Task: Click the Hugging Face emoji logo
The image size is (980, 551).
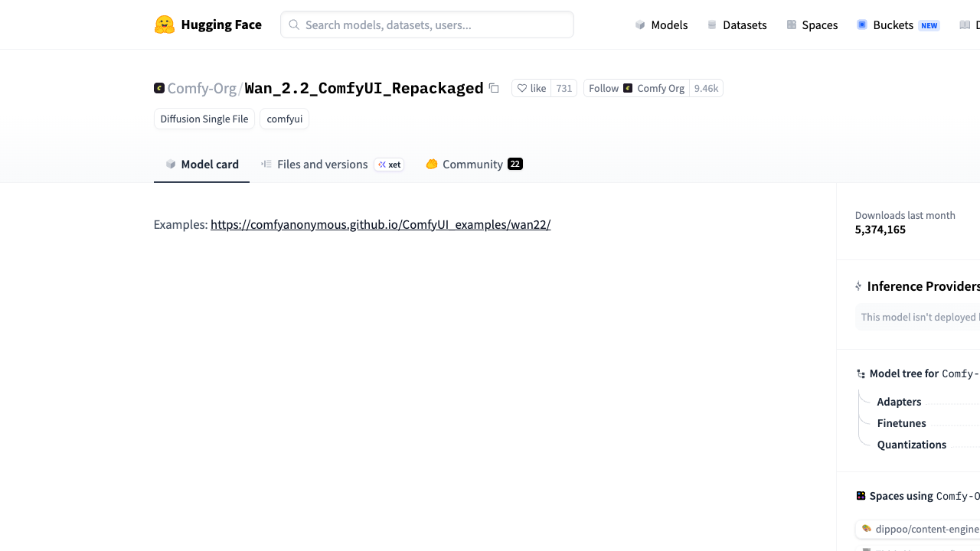Action: pos(165,24)
